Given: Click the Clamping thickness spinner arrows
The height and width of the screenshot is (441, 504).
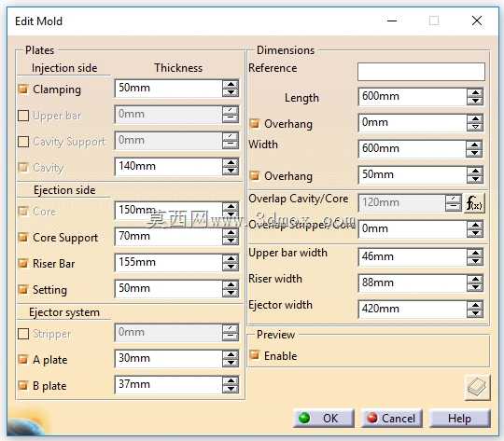Looking at the screenshot, I should pyautogui.click(x=231, y=89).
